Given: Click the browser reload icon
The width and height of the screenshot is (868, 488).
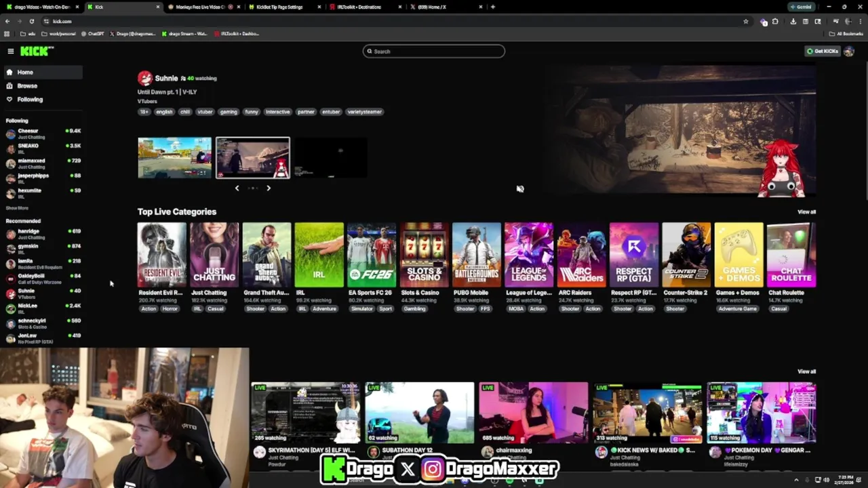Looking at the screenshot, I should [31, 21].
